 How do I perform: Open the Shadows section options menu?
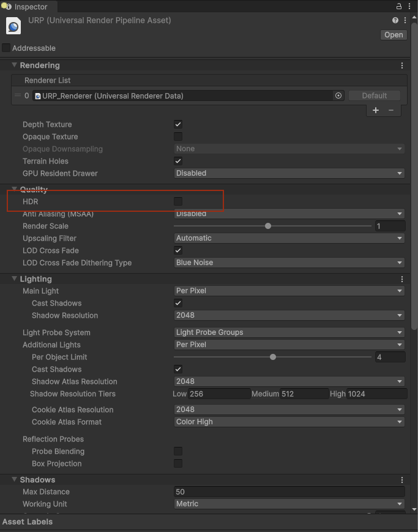pos(402,479)
